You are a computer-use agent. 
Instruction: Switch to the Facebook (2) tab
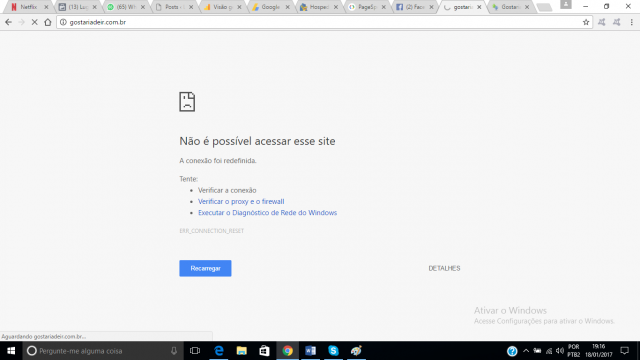tap(414, 7)
